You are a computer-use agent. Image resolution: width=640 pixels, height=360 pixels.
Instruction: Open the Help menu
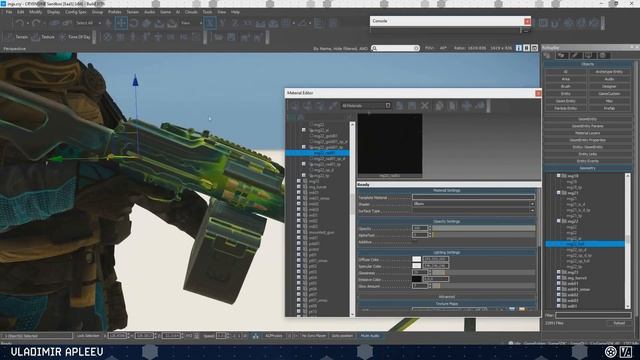tap(235, 12)
